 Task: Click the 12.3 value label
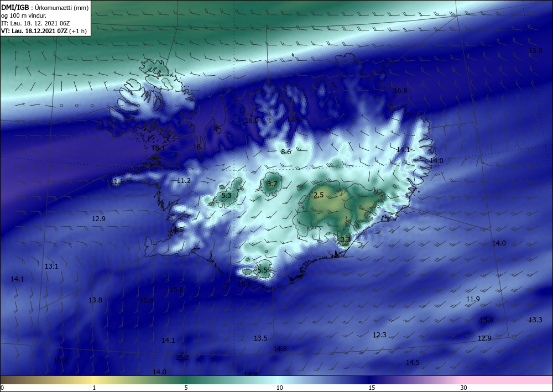click(379, 335)
